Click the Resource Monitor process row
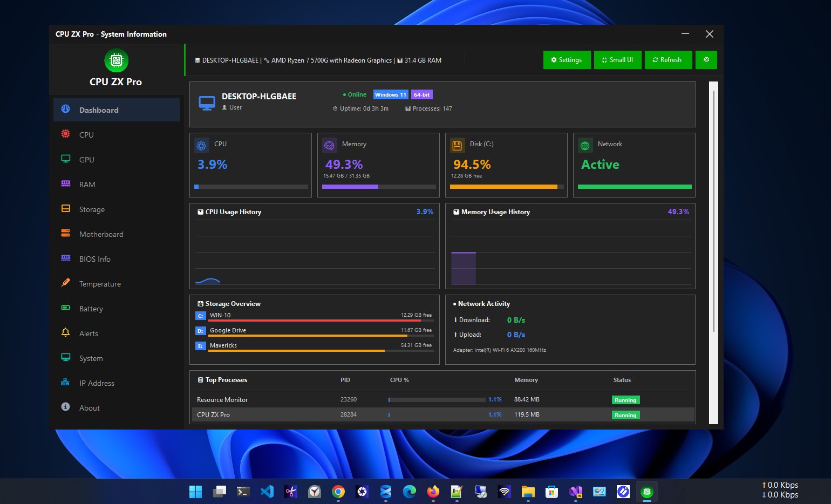This screenshot has height=504, width=831. tap(442, 400)
